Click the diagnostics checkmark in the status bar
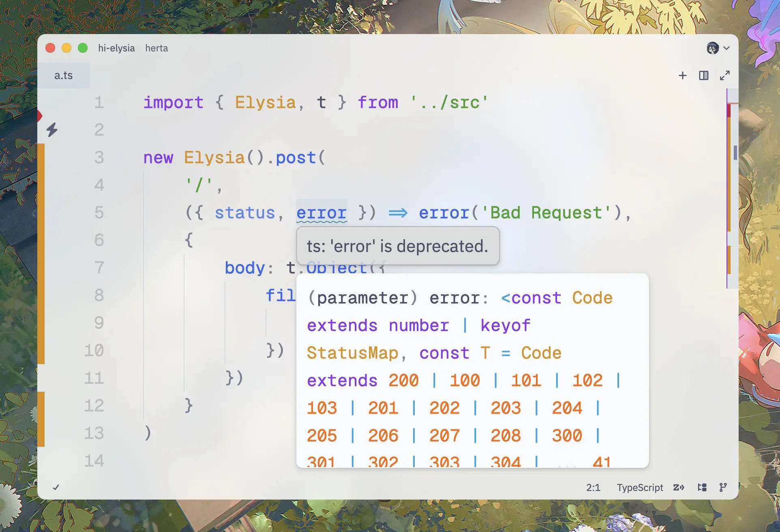The image size is (780, 532). point(56,487)
